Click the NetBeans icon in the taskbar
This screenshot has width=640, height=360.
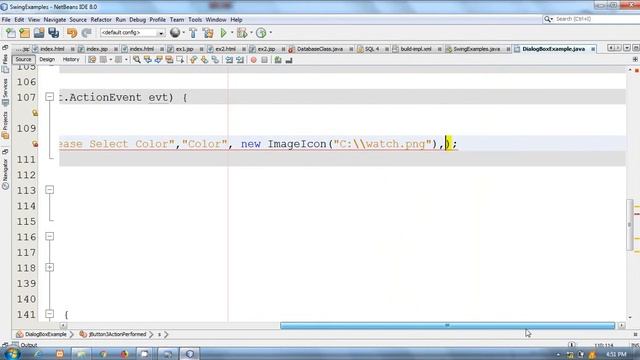[x=189, y=353]
